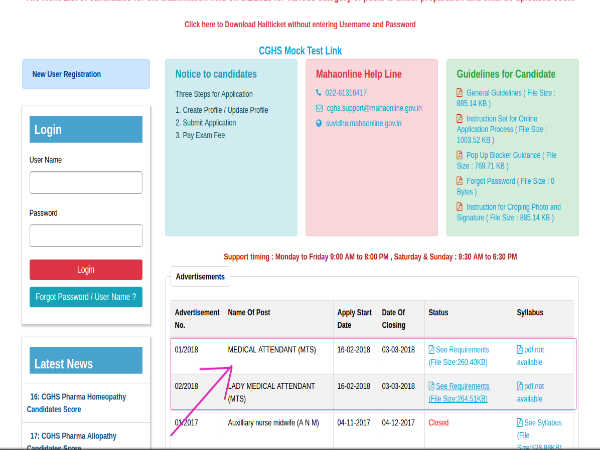Open Instruction for Cropping Photo and Signature link

pyautogui.click(x=509, y=212)
